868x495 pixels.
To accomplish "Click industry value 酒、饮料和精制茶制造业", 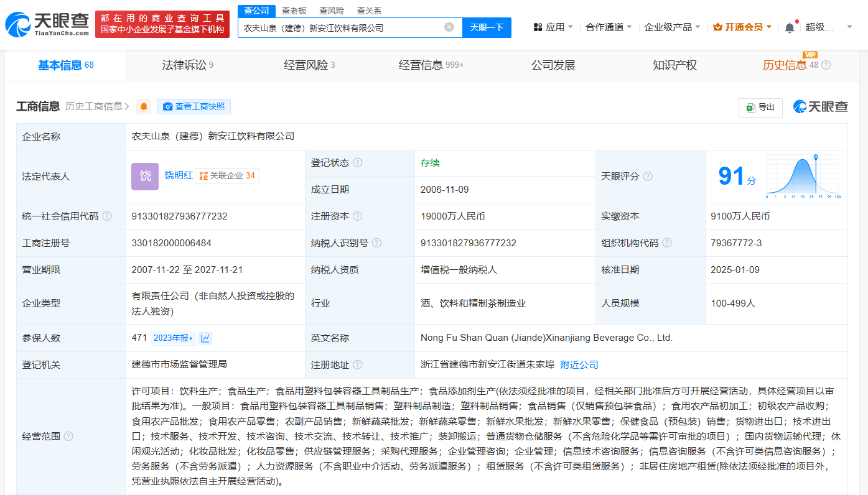I will (474, 303).
